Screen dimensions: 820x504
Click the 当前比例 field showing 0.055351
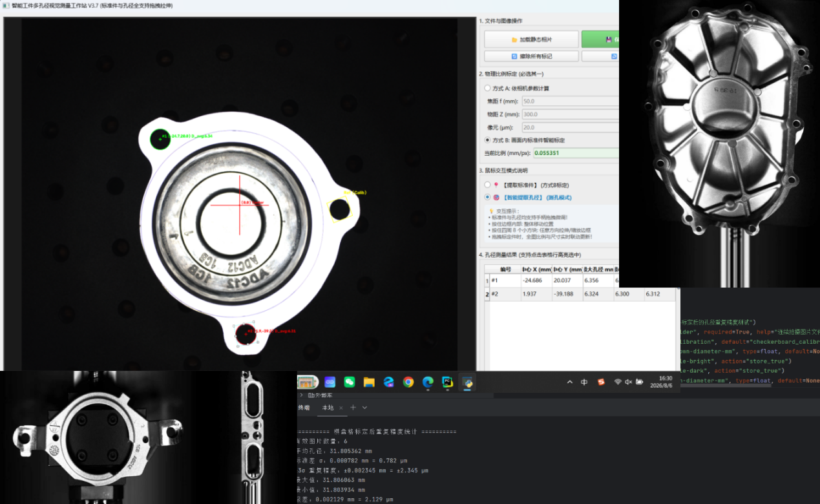(576, 153)
